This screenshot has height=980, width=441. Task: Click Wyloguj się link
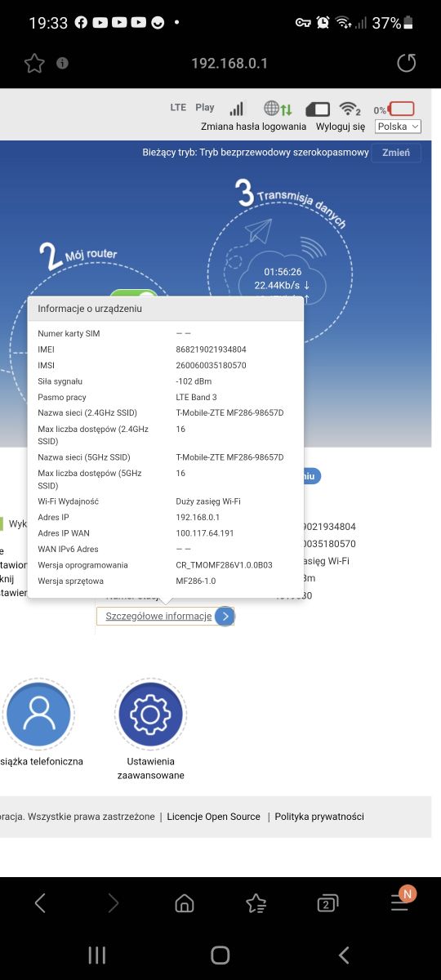click(x=341, y=127)
